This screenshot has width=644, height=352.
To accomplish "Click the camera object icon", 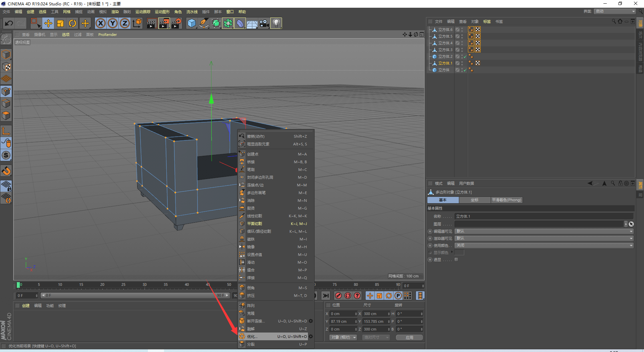I will pyautogui.click(x=264, y=23).
